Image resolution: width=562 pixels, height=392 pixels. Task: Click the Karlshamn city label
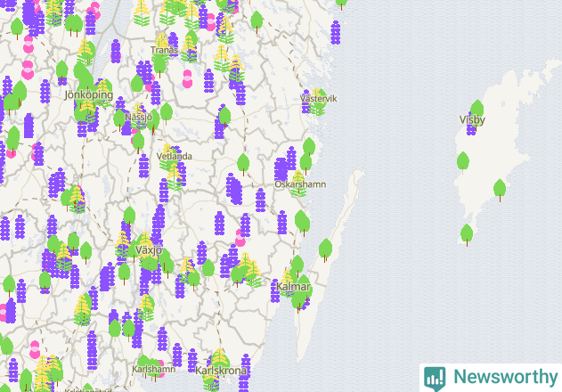[x=154, y=369]
